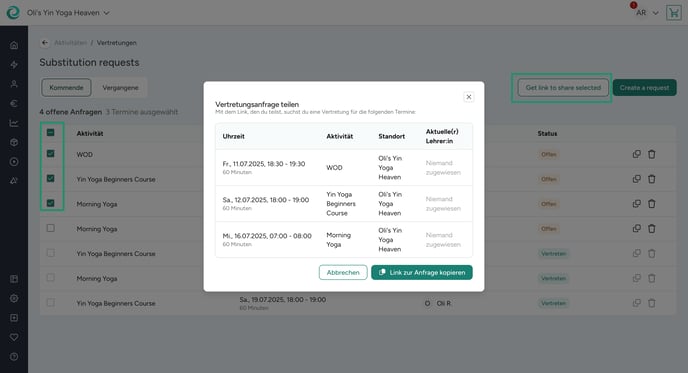Uncheck the WOD row checkbox
Screen dimensions: 688x373
click(x=50, y=154)
